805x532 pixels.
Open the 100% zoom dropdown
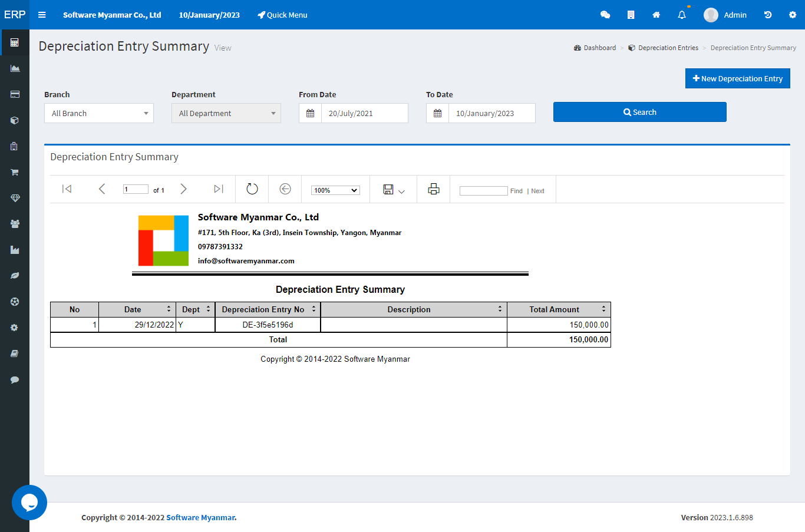[x=335, y=190]
